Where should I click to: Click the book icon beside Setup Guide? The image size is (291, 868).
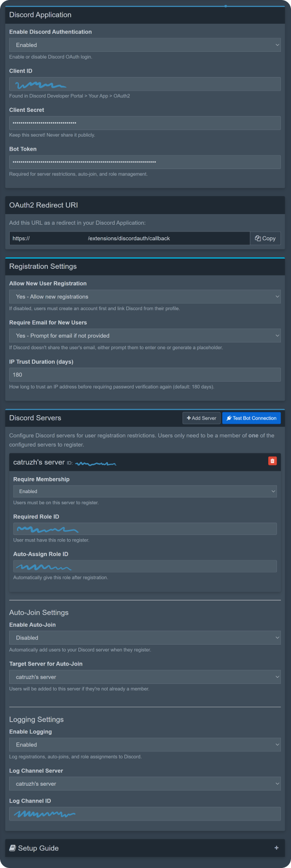pos(13,848)
